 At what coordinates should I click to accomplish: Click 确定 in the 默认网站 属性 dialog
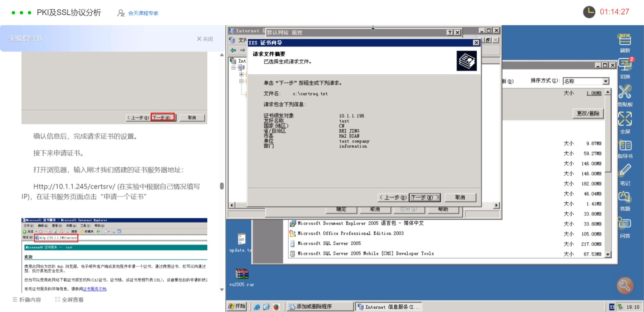pyautogui.click(x=341, y=209)
